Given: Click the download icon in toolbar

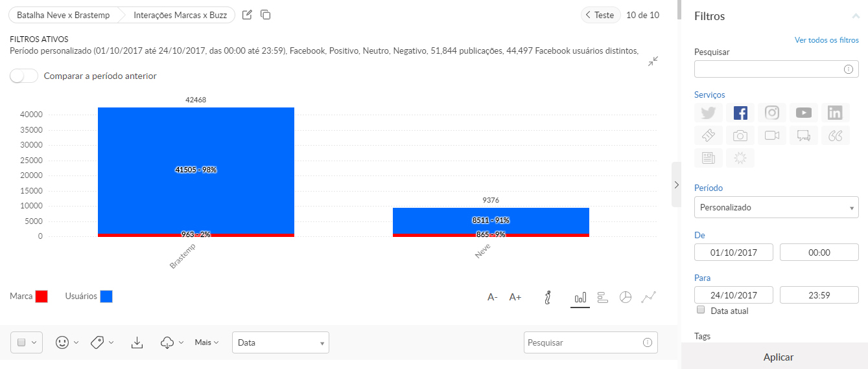Looking at the screenshot, I should [x=137, y=342].
